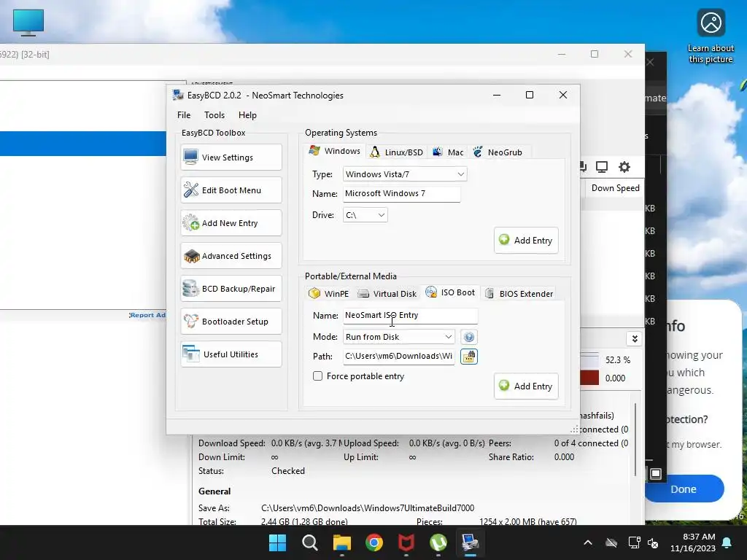
Task: Click the cloud sync tray icon
Action: [611, 542]
